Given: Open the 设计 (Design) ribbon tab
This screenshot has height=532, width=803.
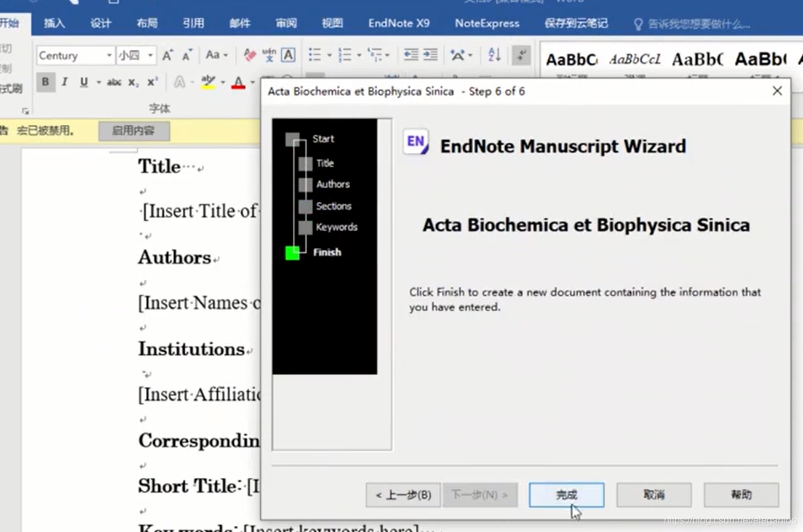Looking at the screenshot, I should (101, 23).
